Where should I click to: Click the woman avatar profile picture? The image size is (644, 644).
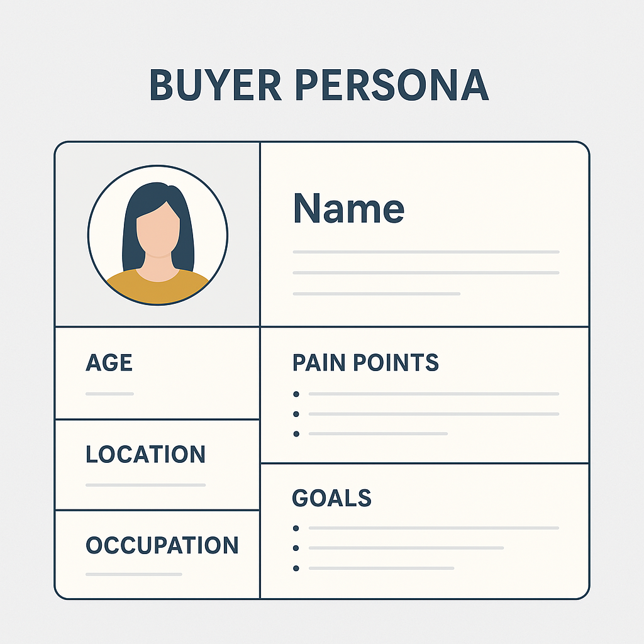coord(158,235)
